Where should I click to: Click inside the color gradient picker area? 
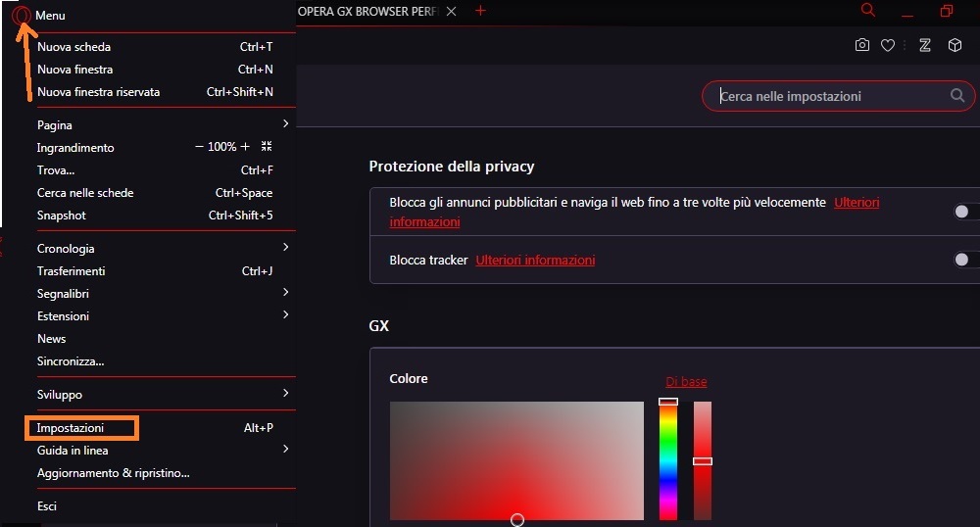(x=516, y=460)
